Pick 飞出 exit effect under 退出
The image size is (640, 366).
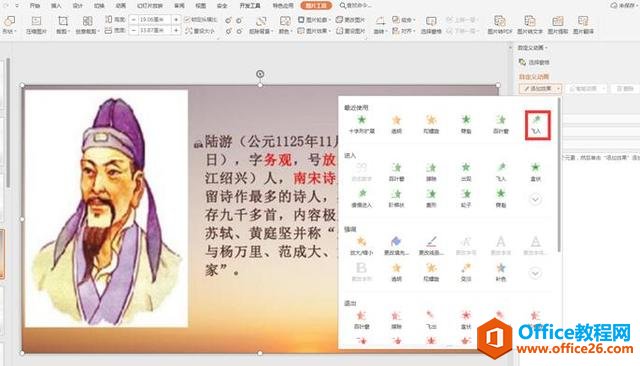point(431,321)
